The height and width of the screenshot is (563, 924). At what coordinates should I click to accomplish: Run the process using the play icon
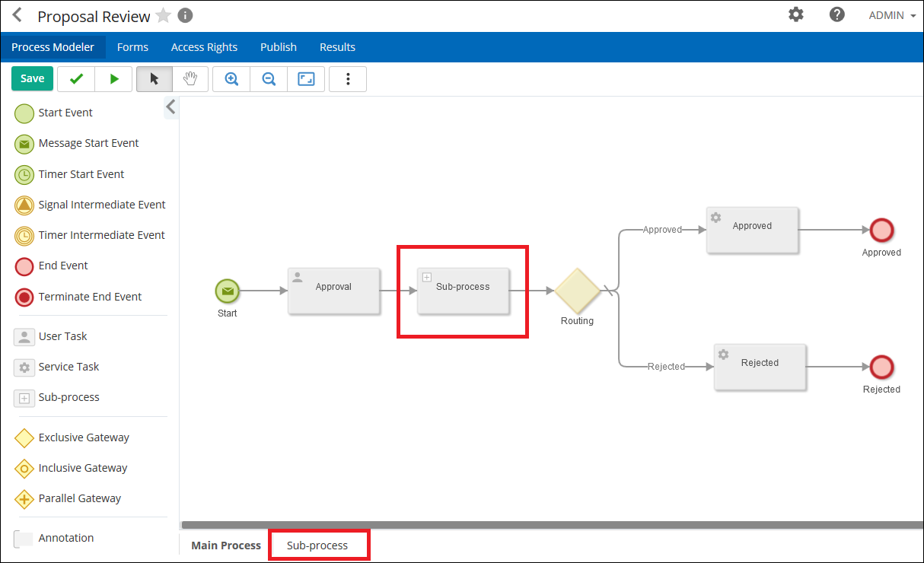point(113,78)
